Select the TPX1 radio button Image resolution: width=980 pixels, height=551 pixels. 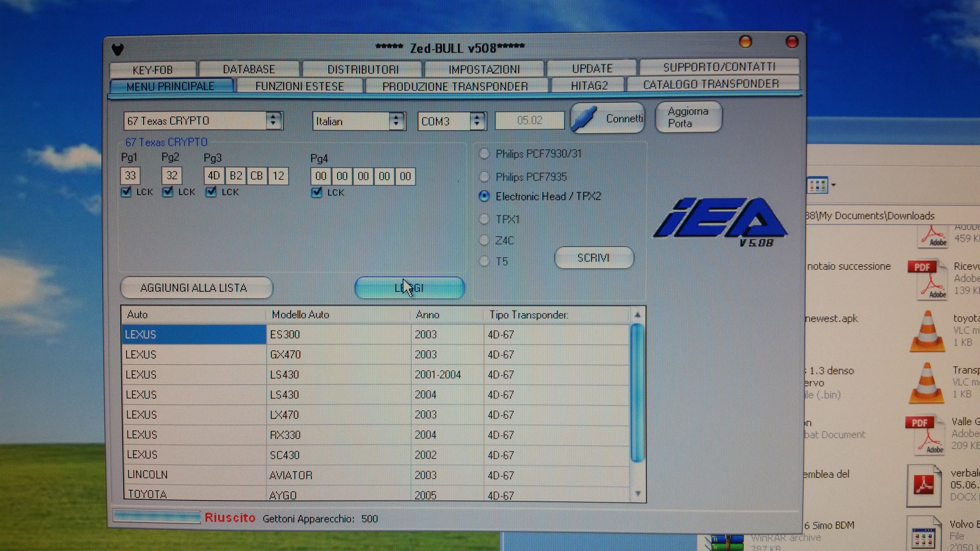pyautogui.click(x=484, y=219)
